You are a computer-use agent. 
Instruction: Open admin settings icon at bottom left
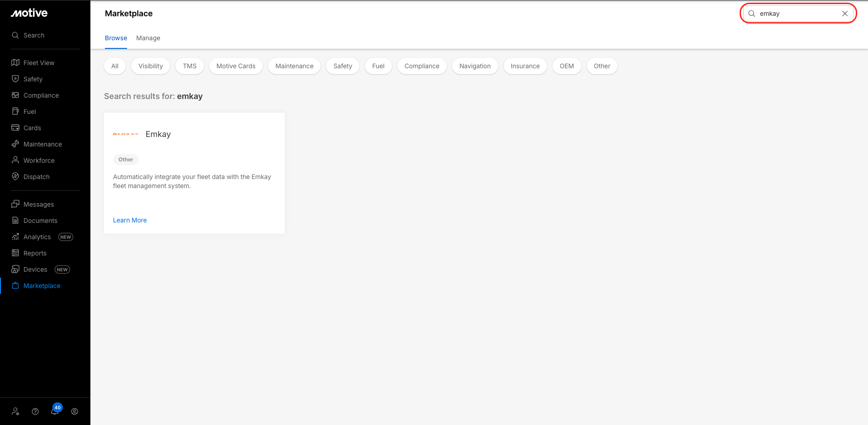pos(15,411)
